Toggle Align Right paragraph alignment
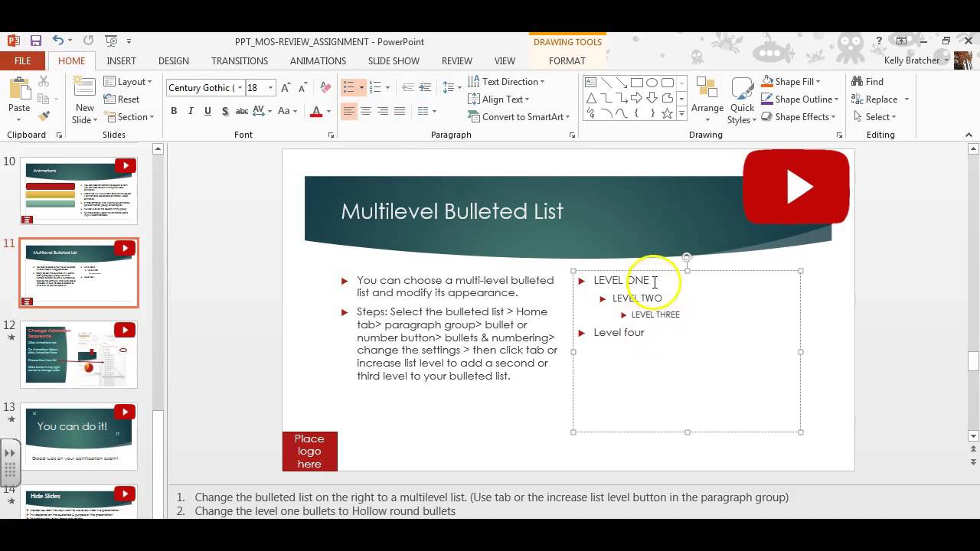The height and width of the screenshot is (551, 980). [x=383, y=111]
